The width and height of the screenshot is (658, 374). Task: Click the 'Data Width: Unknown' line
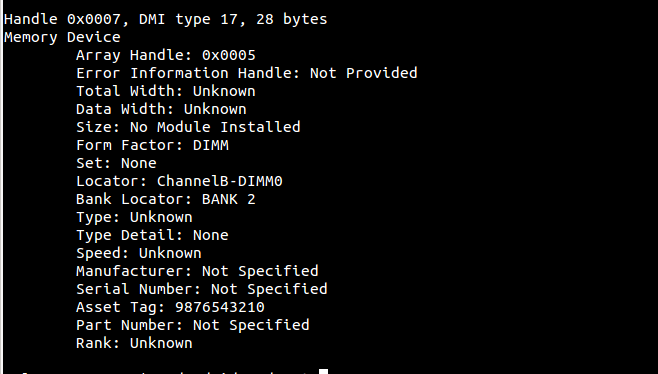161,109
